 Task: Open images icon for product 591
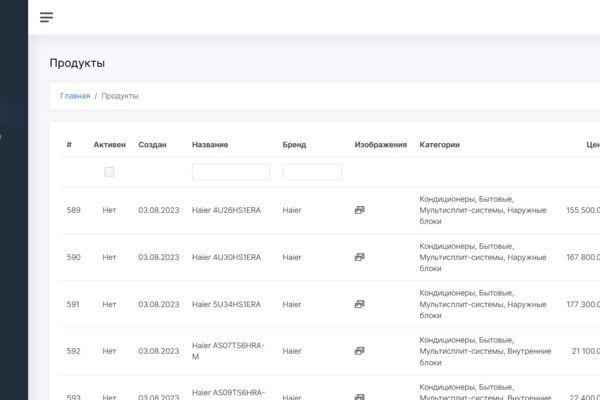(359, 304)
